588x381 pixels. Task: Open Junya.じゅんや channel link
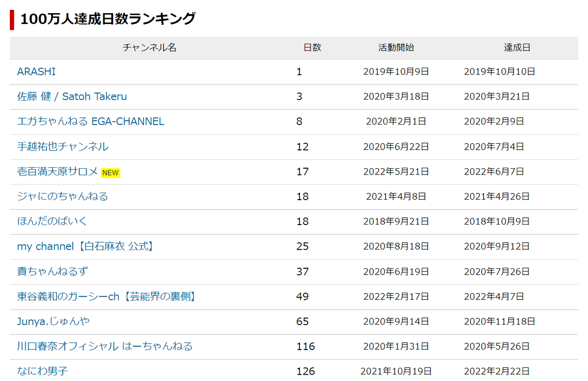tap(53, 322)
